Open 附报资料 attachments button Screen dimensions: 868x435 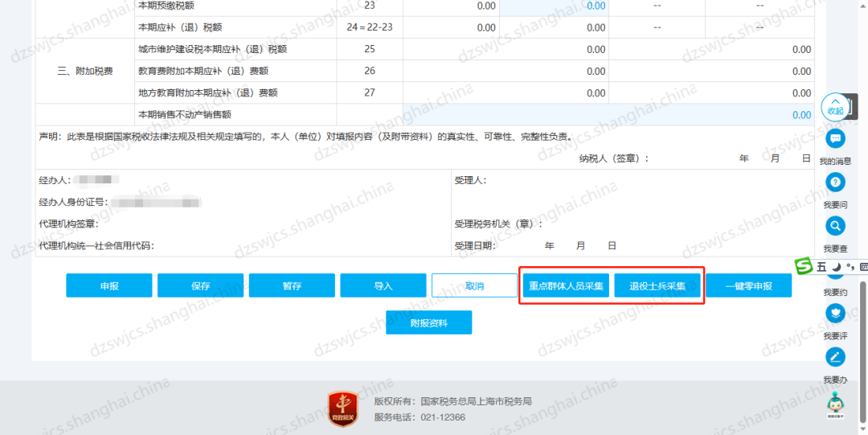click(x=428, y=322)
